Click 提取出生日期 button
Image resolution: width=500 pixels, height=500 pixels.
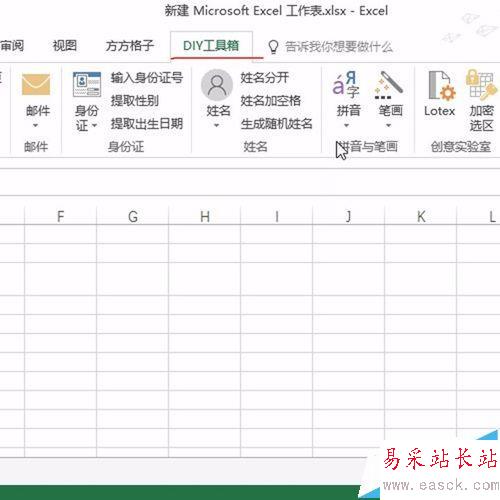tap(147, 124)
